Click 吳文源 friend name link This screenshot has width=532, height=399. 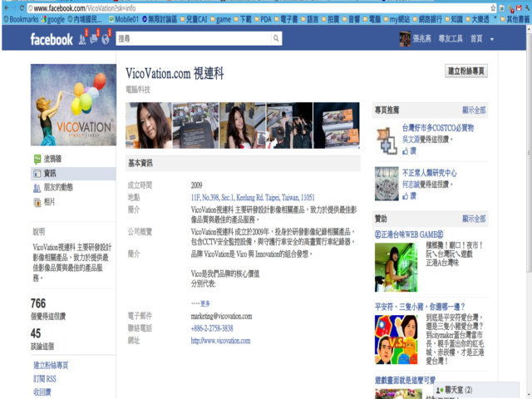click(x=411, y=140)
